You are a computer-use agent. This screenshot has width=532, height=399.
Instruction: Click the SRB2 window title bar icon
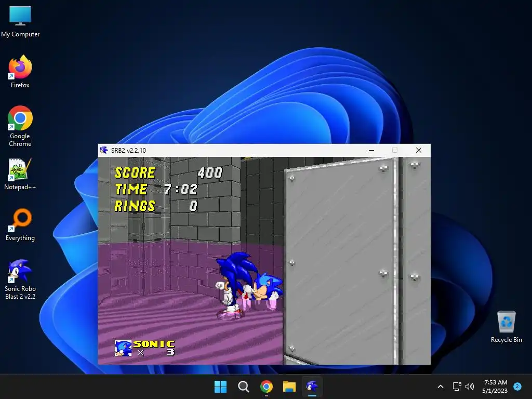click(x=104, y=150)
